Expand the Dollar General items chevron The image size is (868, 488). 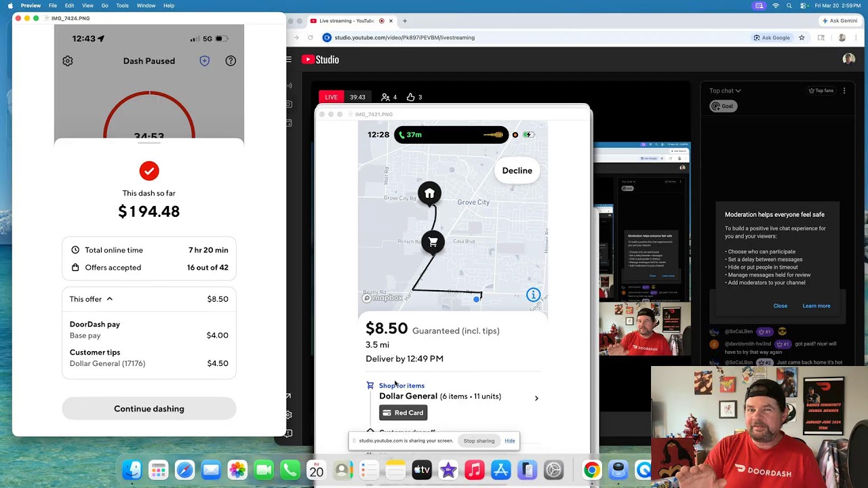[x=536, y=399]
